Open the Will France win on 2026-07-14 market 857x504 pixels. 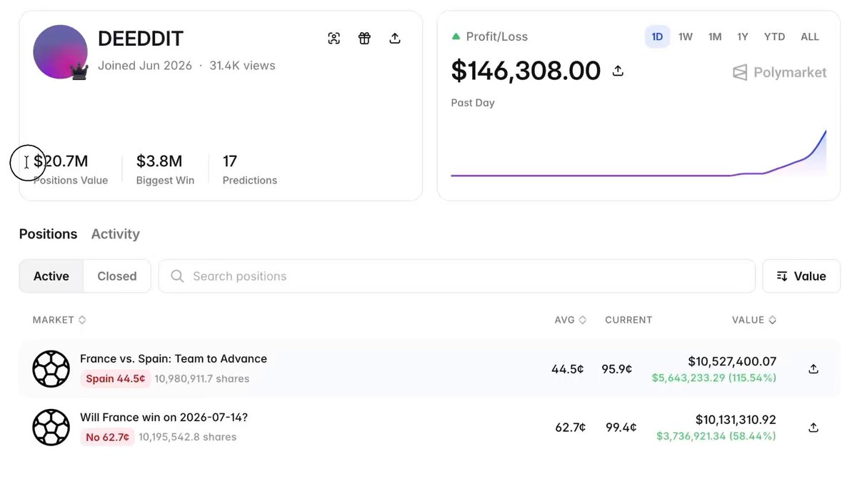click(x=164, y=417)
